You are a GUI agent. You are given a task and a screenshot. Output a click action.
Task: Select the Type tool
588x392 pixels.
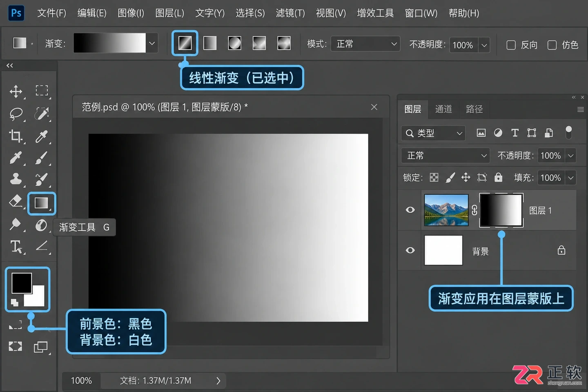point(16,247)
